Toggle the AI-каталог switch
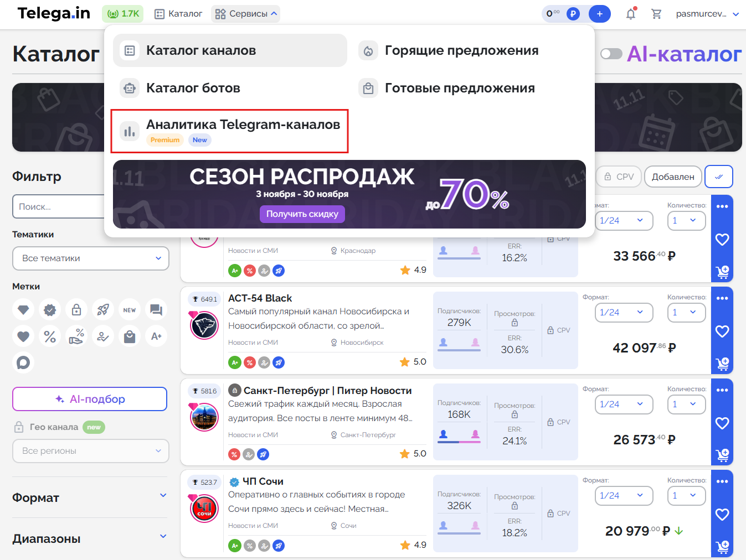Screen dimensions: 746x560 click(x=611, y=54)
